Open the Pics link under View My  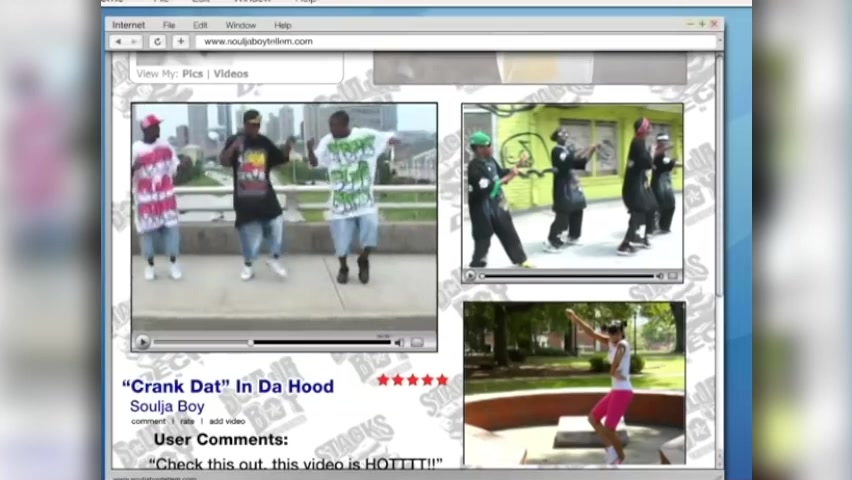192,74
